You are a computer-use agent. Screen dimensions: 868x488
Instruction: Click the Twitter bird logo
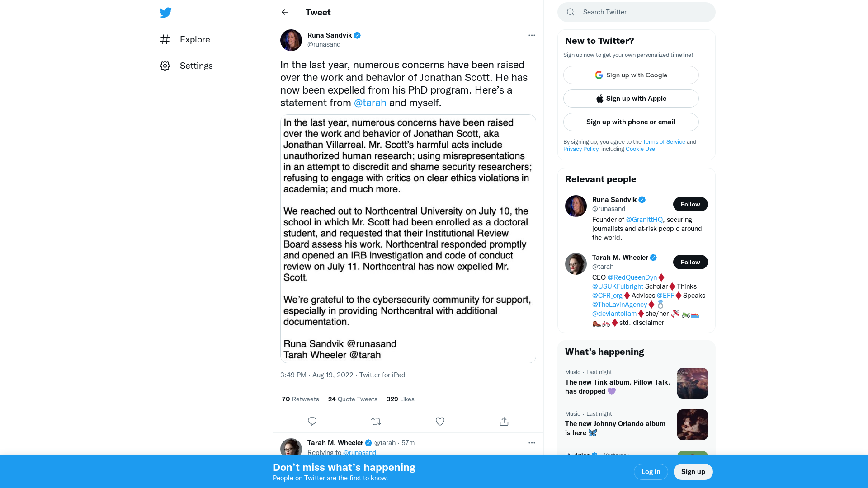pos(165,12)
